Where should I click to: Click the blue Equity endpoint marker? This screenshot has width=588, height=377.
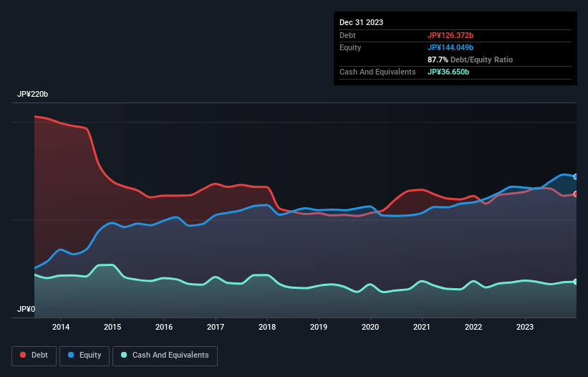[576, 177]
